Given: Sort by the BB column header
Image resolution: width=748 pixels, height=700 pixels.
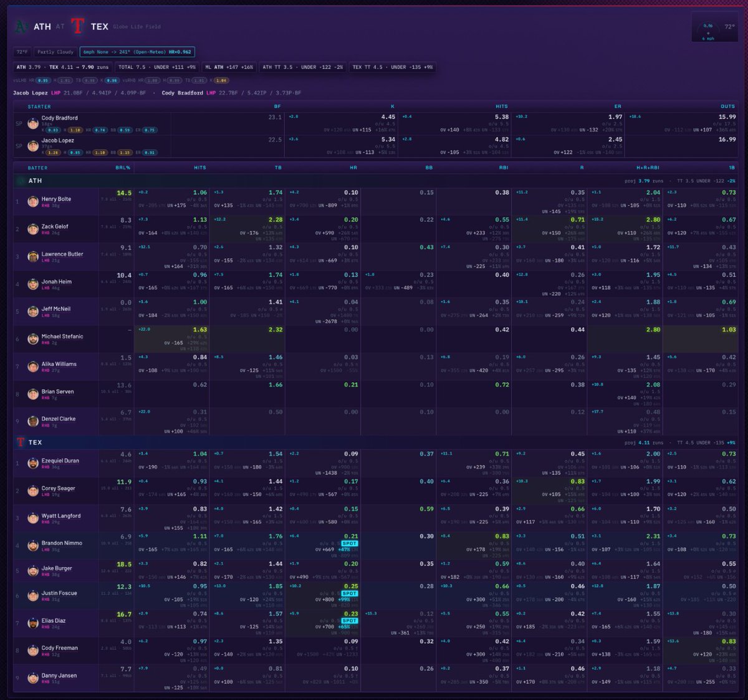Looking at the screenshot, I should tap(429, 168).
